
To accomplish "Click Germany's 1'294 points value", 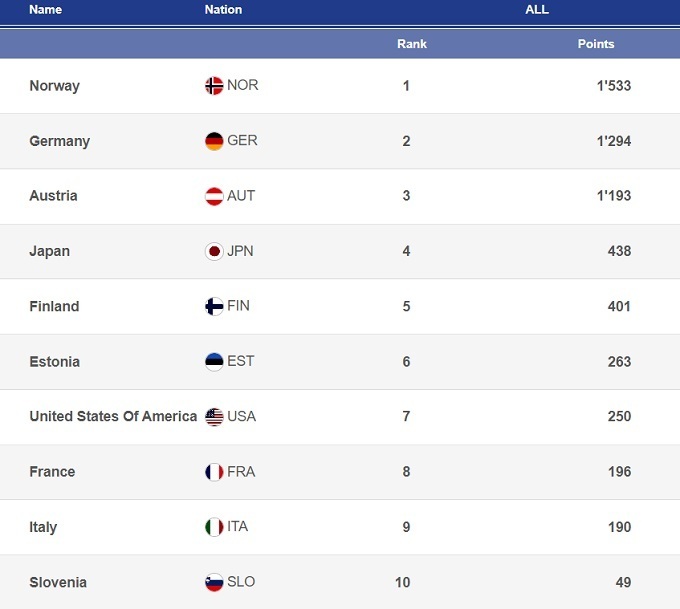I will [x=613, y=141].
